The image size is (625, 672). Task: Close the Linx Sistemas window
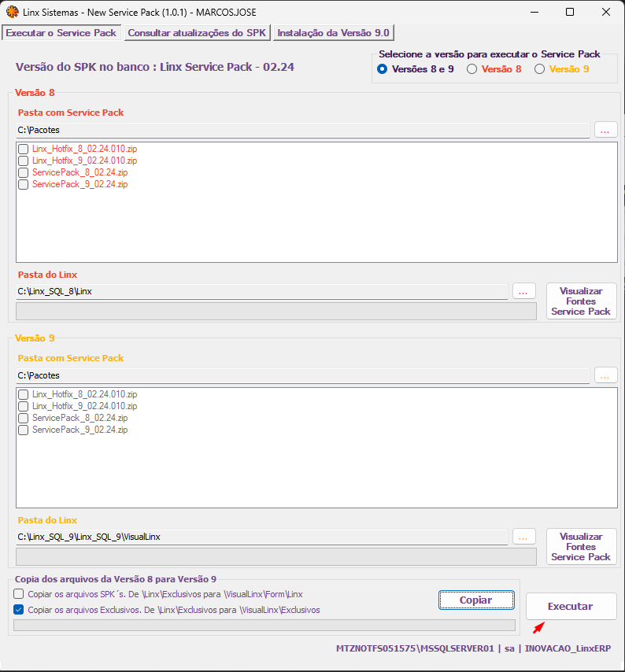coord(605,12)
